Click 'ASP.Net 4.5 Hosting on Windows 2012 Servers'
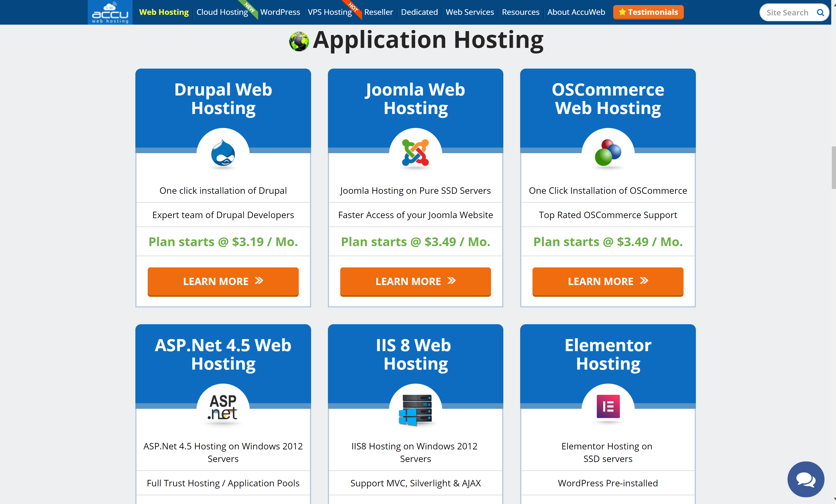Image resolution: width=836 pixels, height=504 pixels. click(x=223, y=452)
